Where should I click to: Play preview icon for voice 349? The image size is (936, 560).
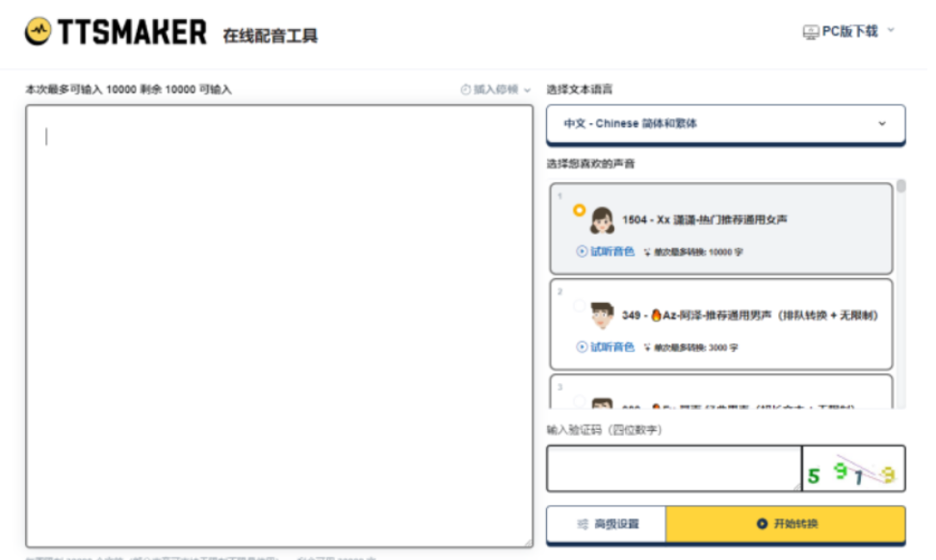coord(582,347)
